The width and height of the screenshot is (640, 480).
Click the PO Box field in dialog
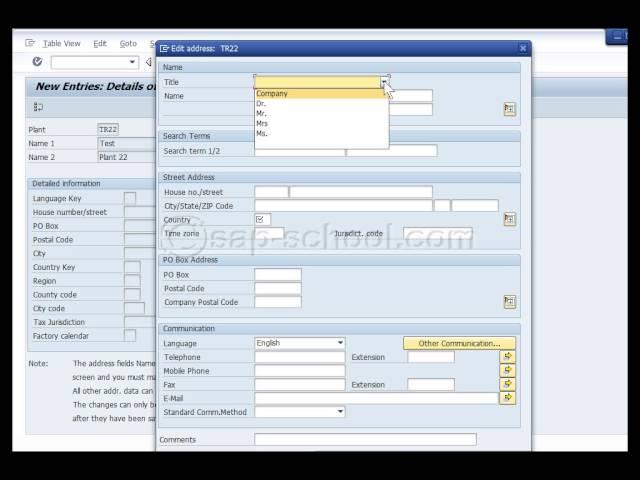278,275
